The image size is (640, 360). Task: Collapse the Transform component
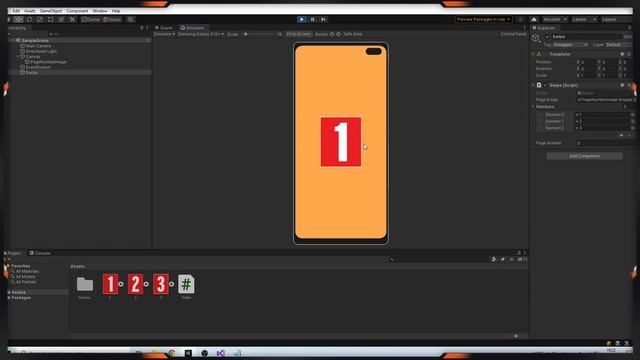click(x=533, y=54)
